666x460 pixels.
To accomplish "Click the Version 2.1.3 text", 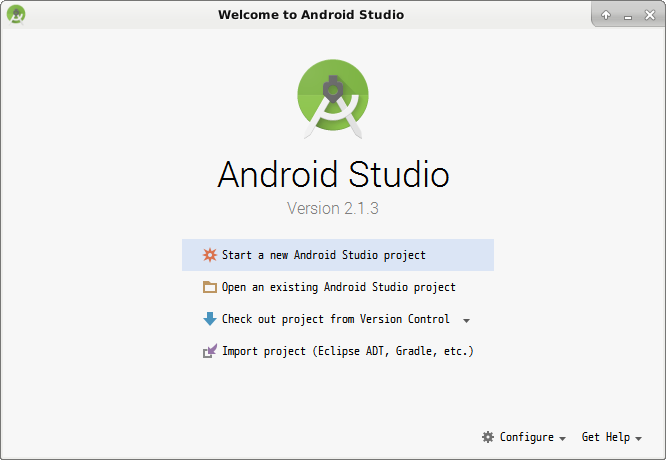I will point(333,209).
